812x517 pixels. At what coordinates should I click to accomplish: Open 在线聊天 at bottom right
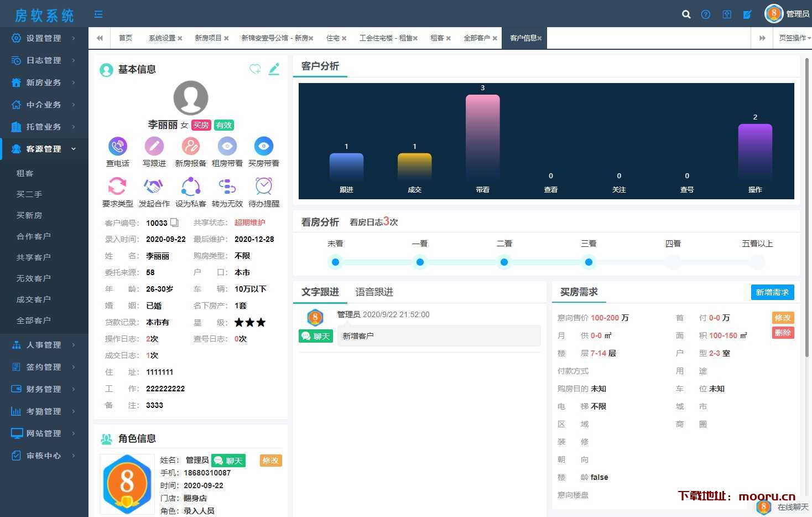tap(783, 506)
